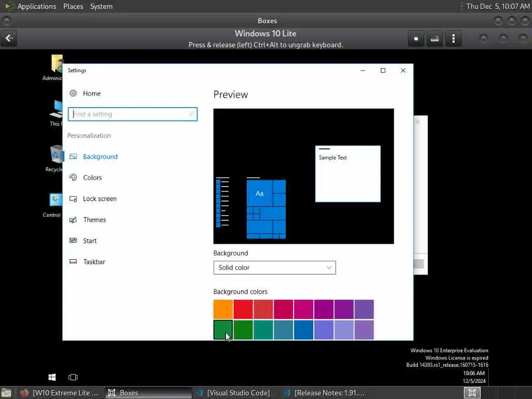Screen dimensions: 532x399
Task: Switch to Release Notes 1.91 window
Action: [x=324, y=393]
